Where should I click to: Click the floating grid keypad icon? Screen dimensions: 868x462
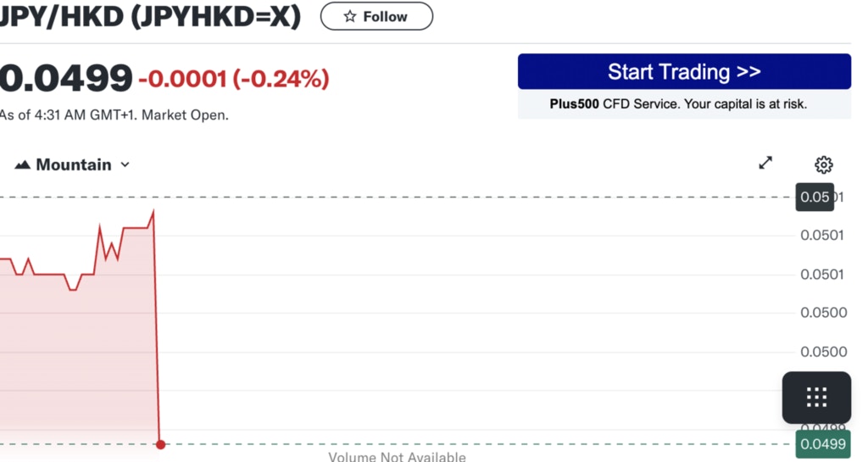815,397
